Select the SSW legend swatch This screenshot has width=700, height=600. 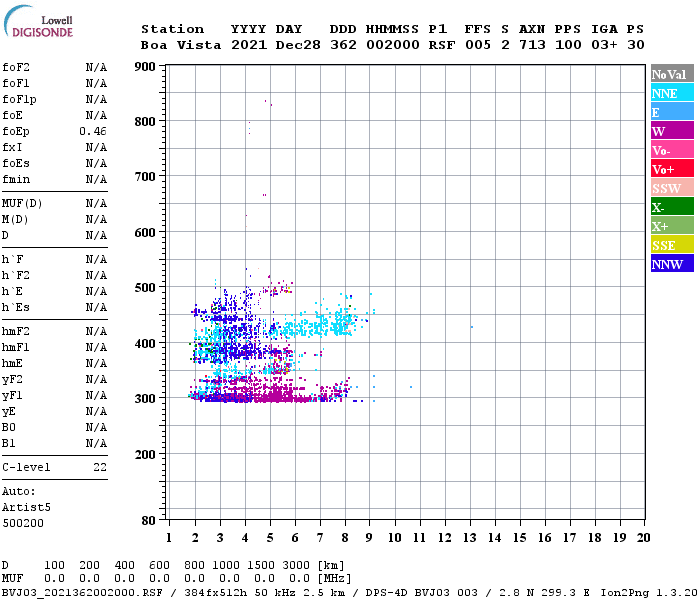(672, 188)
